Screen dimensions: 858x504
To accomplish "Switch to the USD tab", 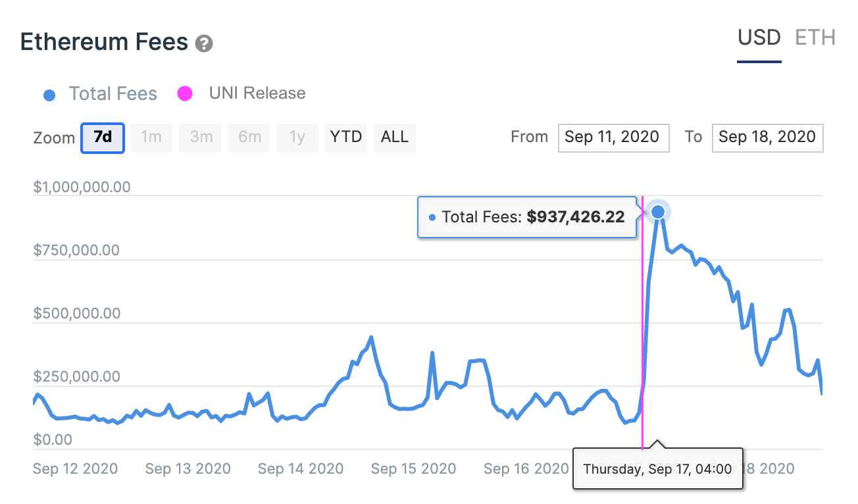I will [x=759, y=38].
